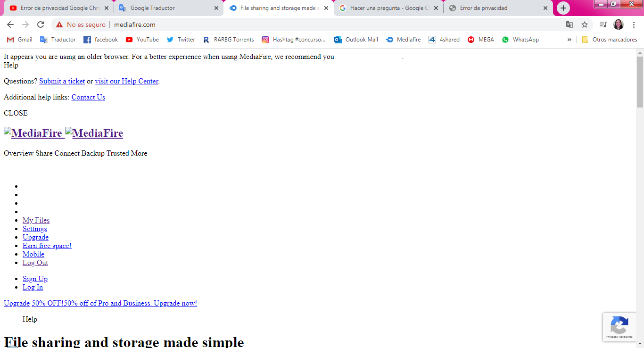The image size is (644, 348).
Task: Click the Google Translate page icon in address bar
Action: pos(570,25)
